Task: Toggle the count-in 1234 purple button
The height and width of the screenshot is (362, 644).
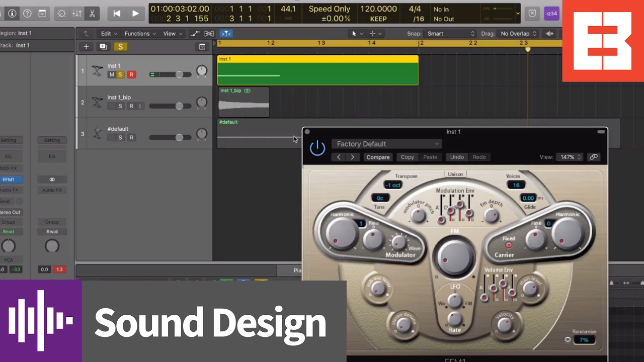Action: coord(552,14)
